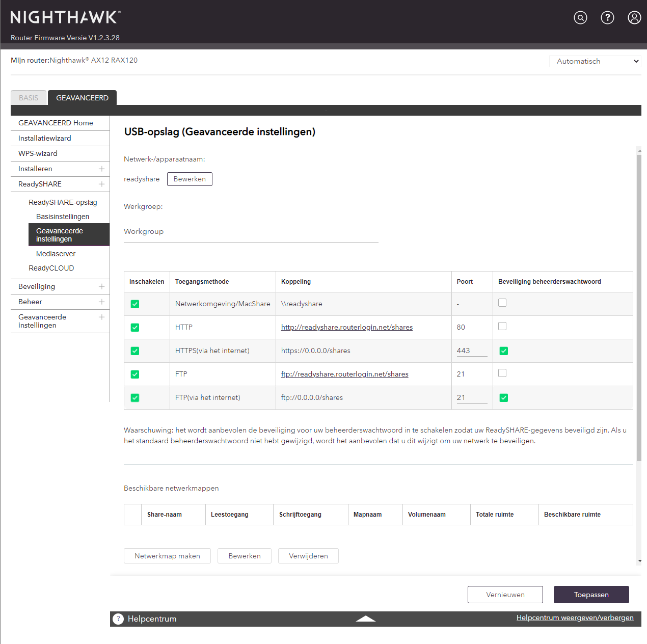
Task: Open the readyshare HTTP shares link
Action: (x=347, y=327)
